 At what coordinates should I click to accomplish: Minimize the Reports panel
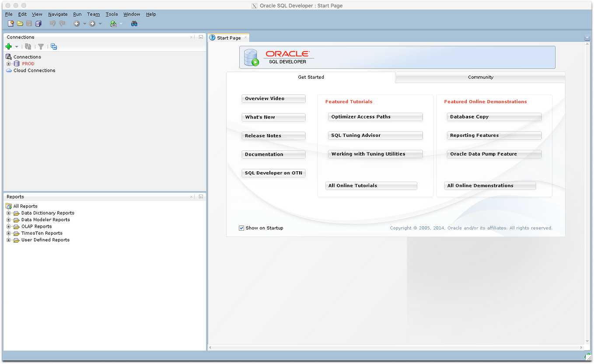tap(201, 197)
